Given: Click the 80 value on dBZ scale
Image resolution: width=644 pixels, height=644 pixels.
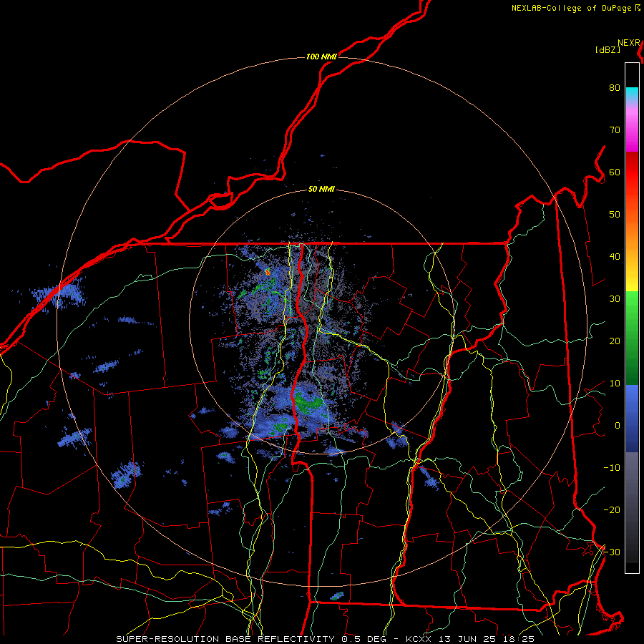Looking at the screenshot, I should (615, 88).
